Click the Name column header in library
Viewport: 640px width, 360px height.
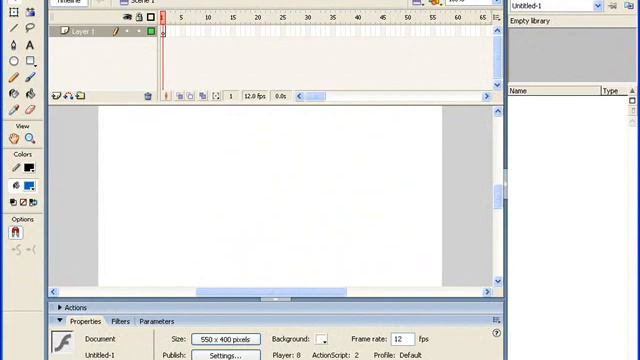(555, 91)
